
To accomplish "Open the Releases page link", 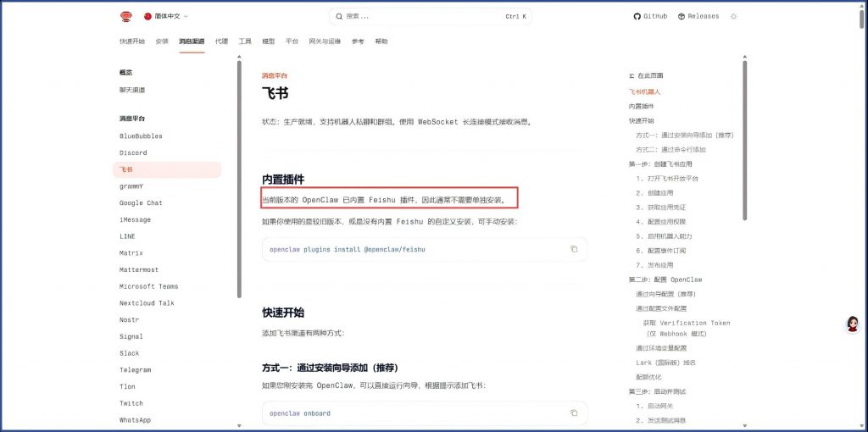I will [698, 16].
